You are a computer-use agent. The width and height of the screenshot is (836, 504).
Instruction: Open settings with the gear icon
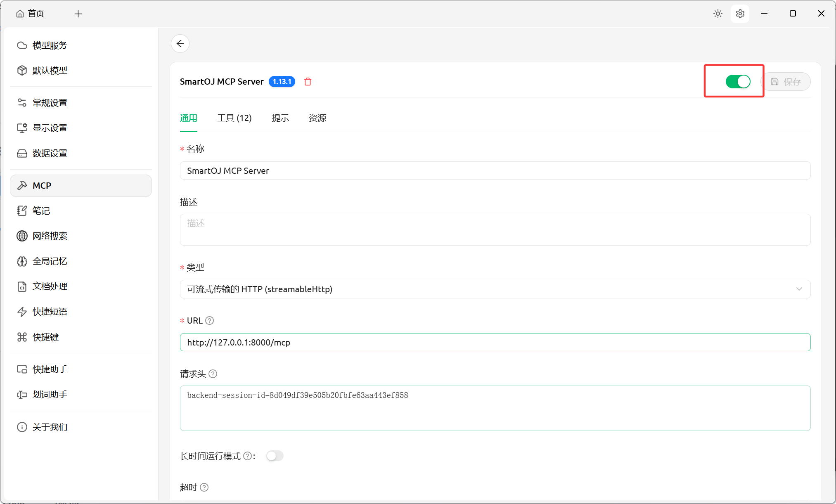[740, 14]
